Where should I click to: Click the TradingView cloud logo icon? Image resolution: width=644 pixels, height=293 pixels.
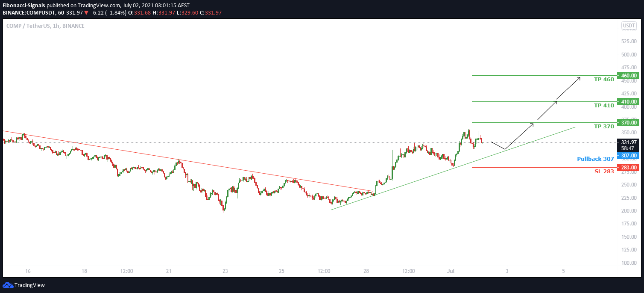pos(8,285)
